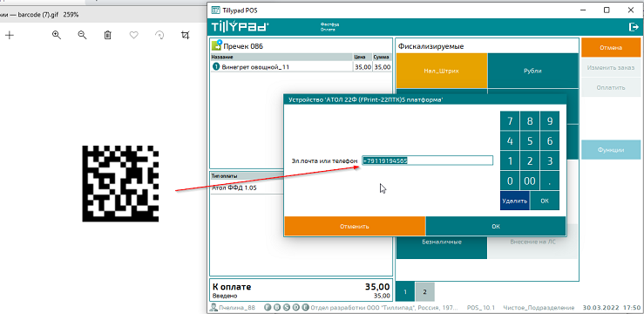Cancel the dialog with Отменить button
644x314 pixels.
point(355,226)
